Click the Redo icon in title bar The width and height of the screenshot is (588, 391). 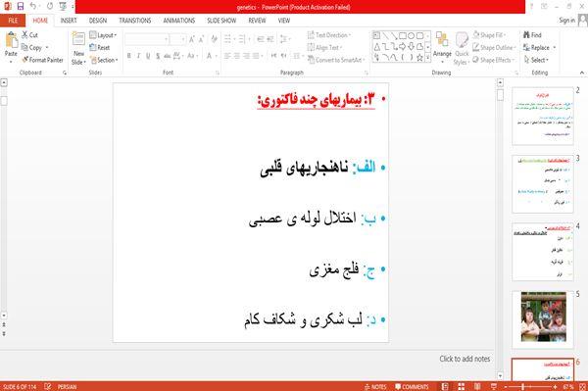(50, 6)
